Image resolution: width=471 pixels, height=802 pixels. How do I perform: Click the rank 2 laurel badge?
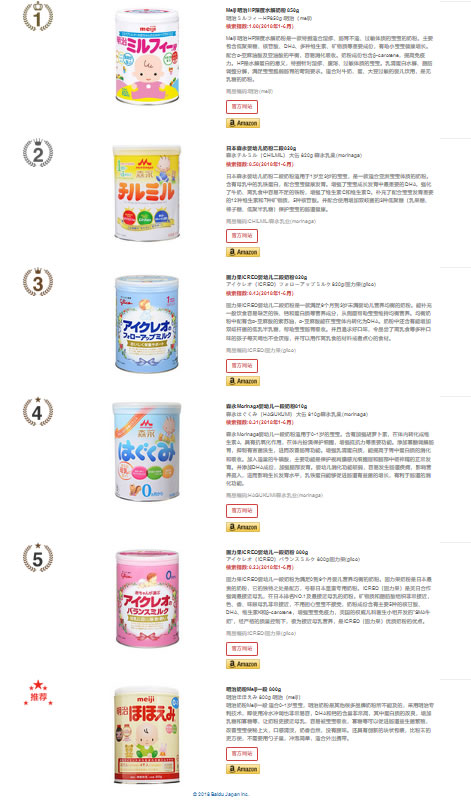[38, 152]
